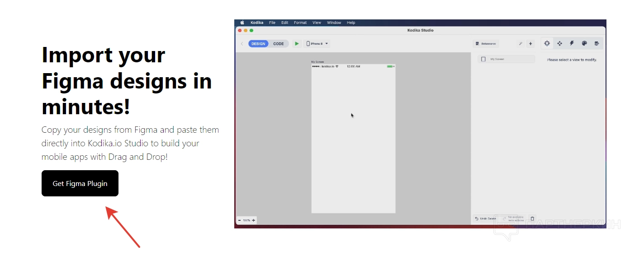Open the Edit menu
The height and width of the screenshot is (265, 644).
click(285, 23)
